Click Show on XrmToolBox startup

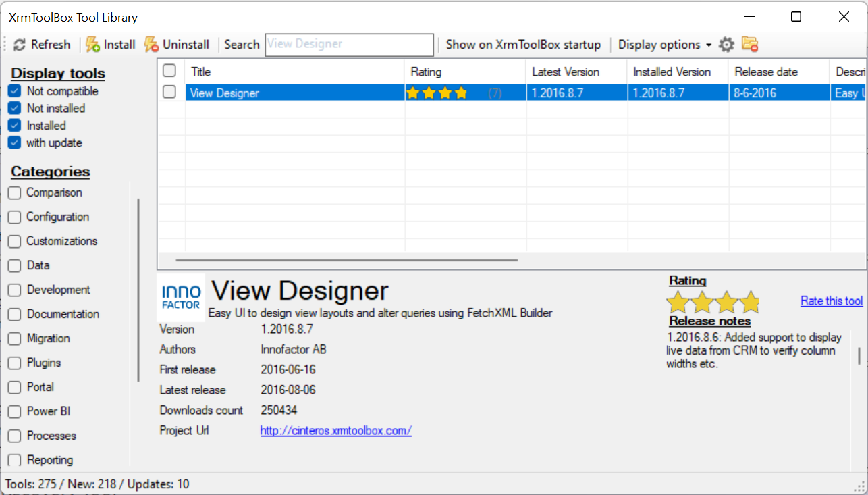522,45
